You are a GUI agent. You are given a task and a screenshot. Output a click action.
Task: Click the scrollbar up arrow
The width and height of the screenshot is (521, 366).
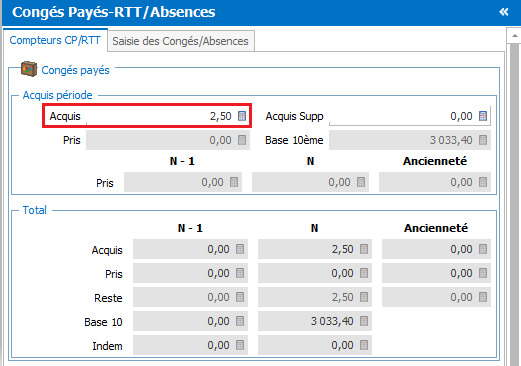click(x=514, y=36)
